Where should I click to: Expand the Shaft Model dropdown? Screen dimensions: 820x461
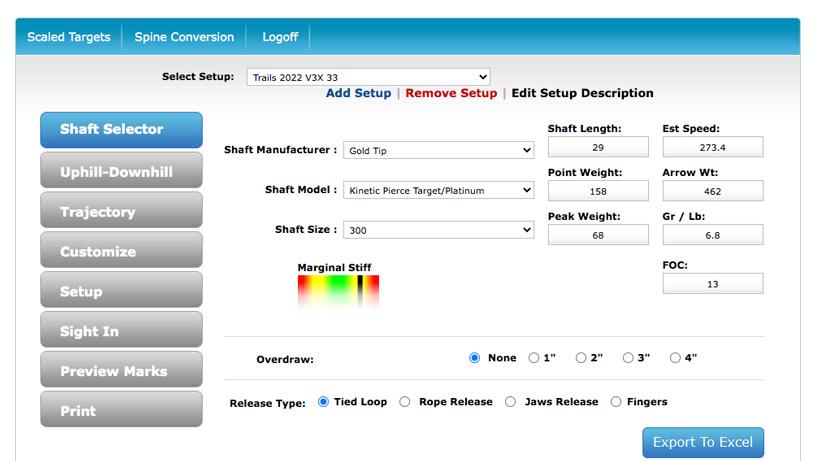coord(438,190)
